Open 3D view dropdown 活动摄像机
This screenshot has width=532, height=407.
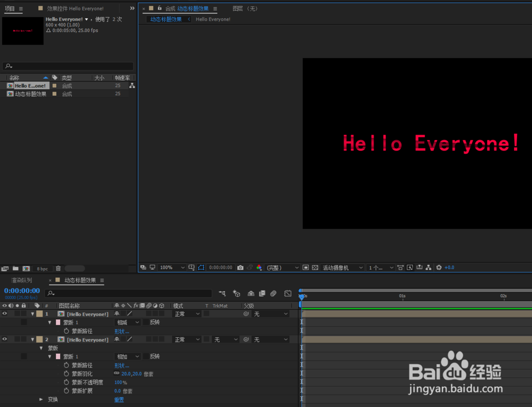[342, 268]
